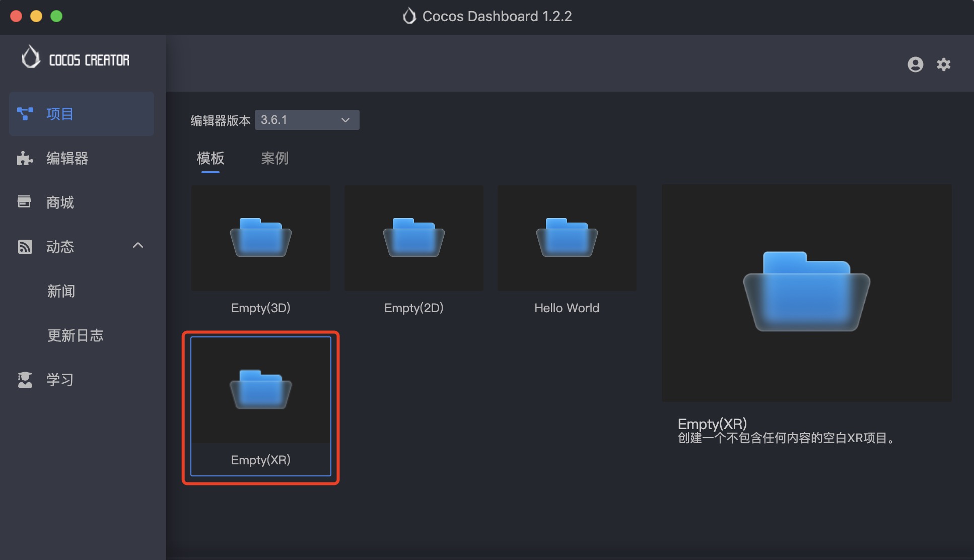The image size is (974, 560).
Task: Click the Empty(3D) label text
Action: point(261,308)
